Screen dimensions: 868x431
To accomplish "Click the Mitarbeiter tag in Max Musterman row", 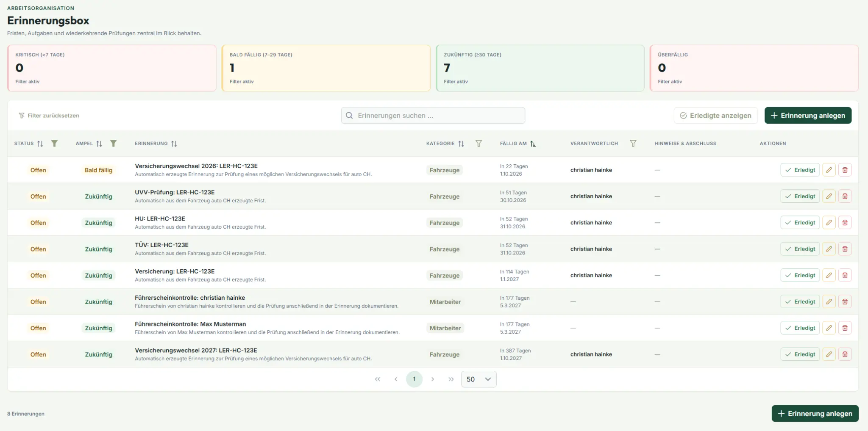I will pyautogui.click(x=445, y=328).
